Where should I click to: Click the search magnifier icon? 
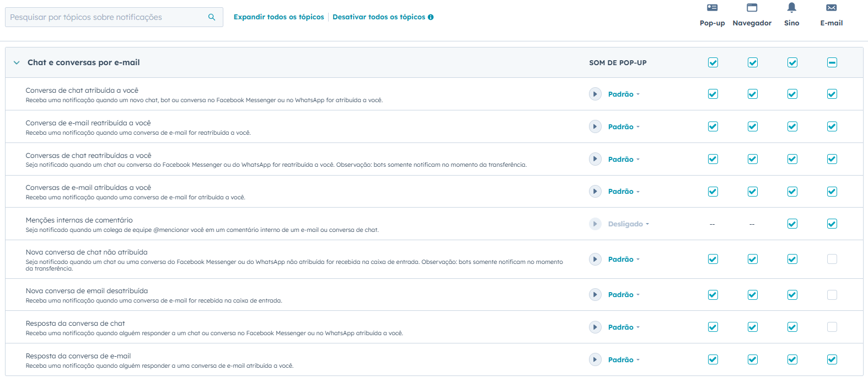pyautogui.click(x=212, y=17)
